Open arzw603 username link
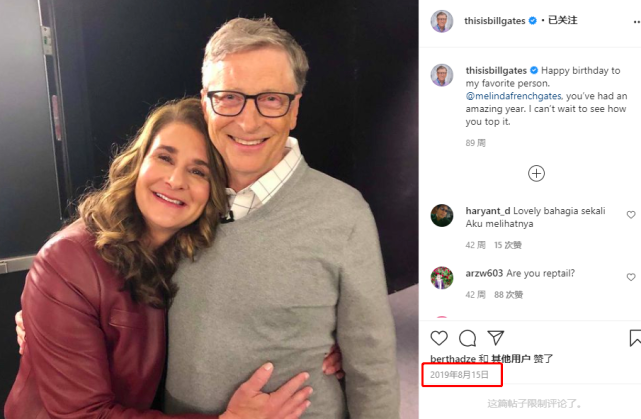 [484, 273]
